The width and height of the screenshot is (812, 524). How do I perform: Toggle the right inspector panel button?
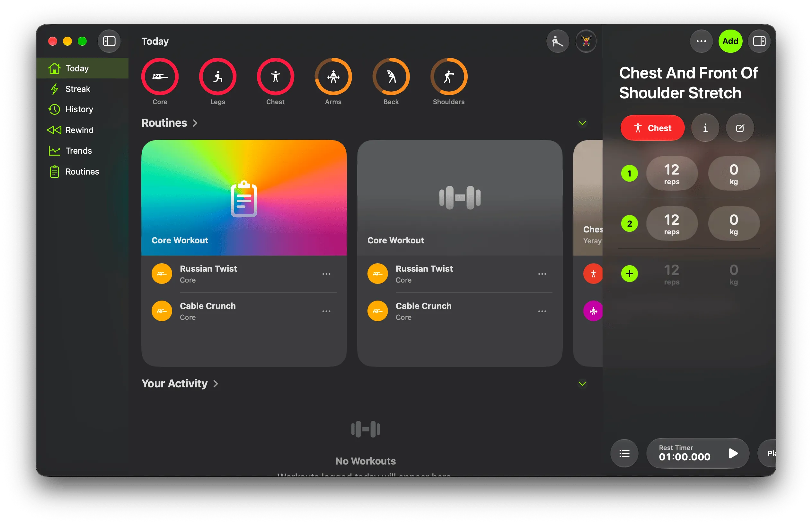pyautogui.click(x=759, y=41)
